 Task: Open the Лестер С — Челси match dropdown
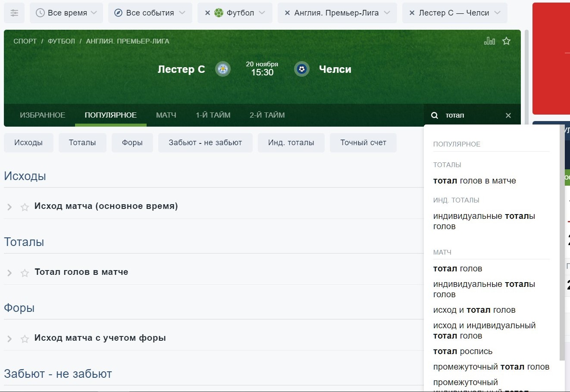click(454, 13)
